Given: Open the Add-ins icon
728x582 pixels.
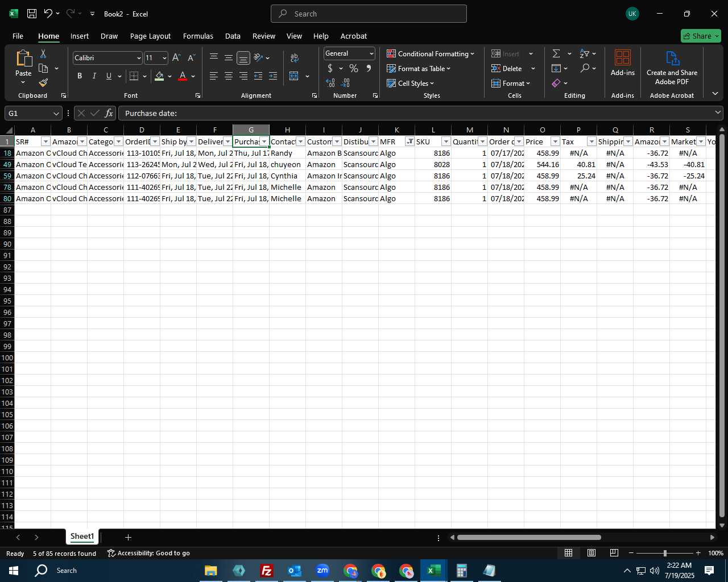Looking at the screenshot, I should pos(623,63).
